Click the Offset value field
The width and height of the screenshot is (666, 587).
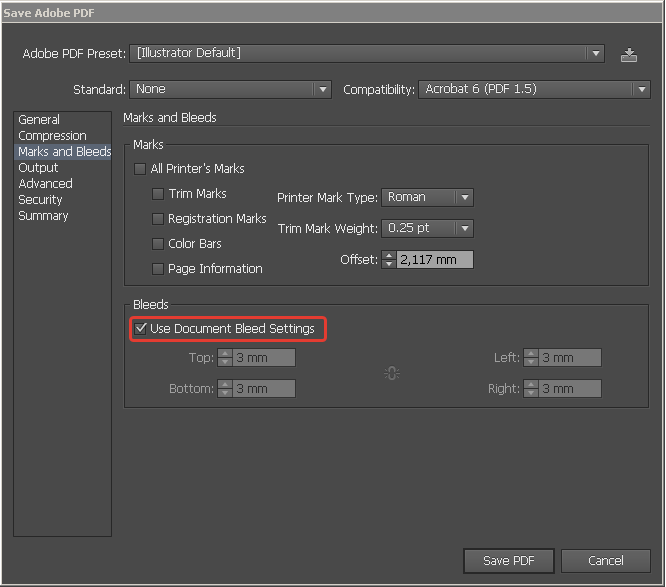pyautogui.click(x=435, y=260)
